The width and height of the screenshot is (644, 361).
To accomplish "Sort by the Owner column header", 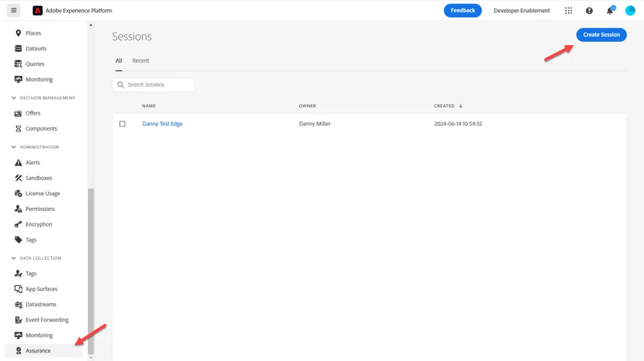I will [307, 106].
